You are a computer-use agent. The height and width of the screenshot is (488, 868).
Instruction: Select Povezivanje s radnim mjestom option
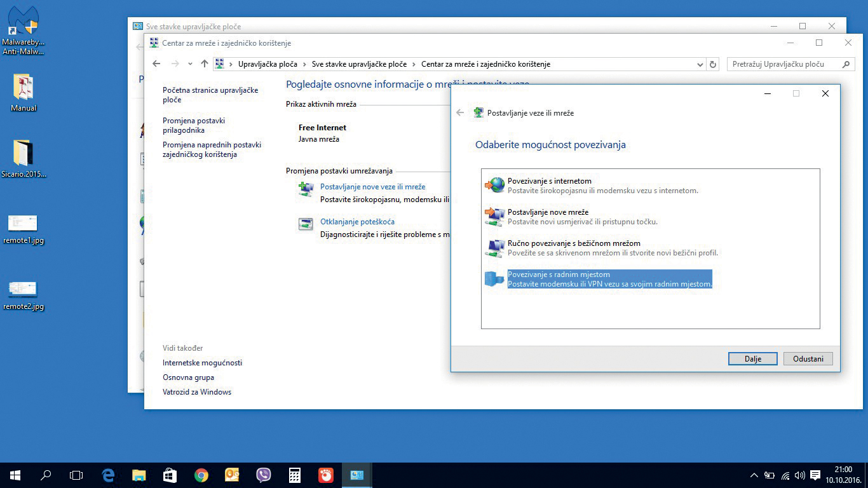click(x=559, y=274)
